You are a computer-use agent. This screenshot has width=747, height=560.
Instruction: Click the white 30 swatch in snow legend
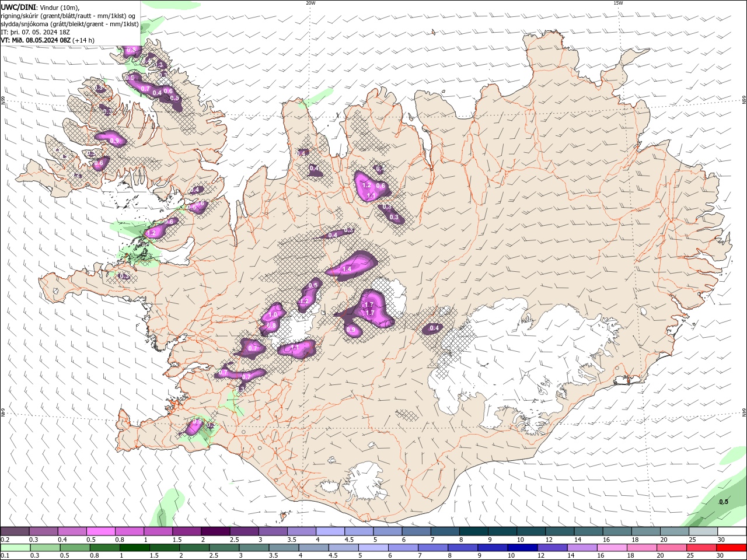point(731,531)
